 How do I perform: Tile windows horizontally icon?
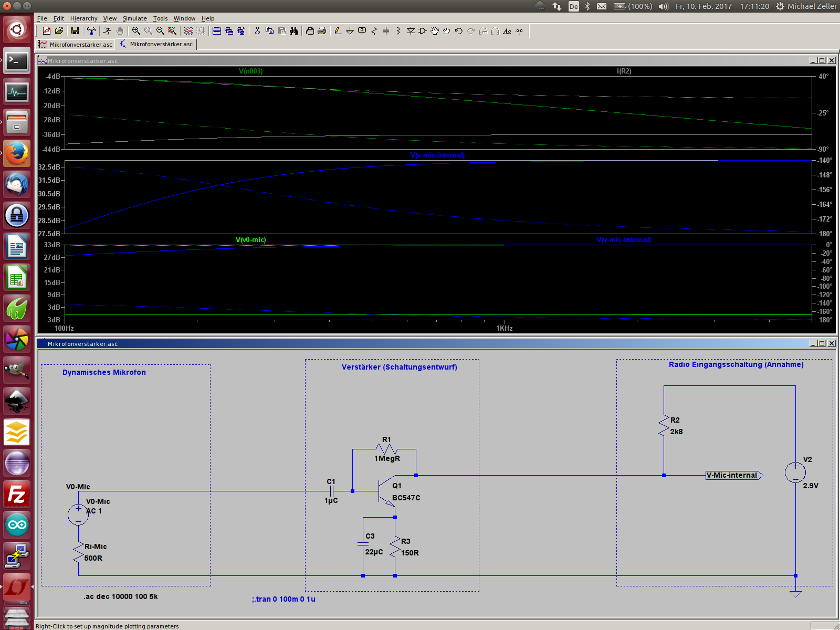point(217,31)
